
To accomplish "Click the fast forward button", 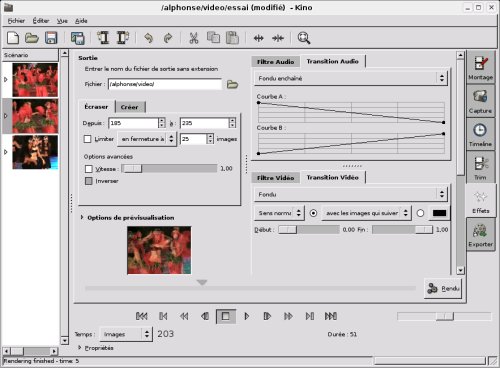I will point(288,316).
